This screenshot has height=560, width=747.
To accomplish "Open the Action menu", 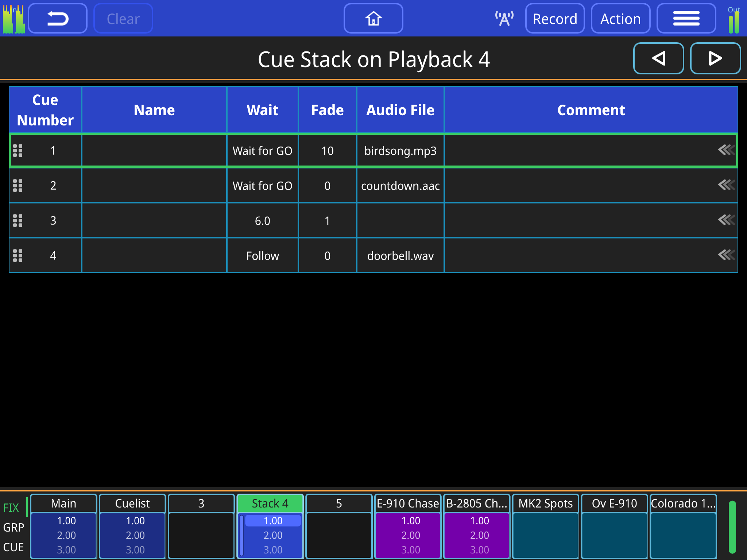I will [620, 18].
